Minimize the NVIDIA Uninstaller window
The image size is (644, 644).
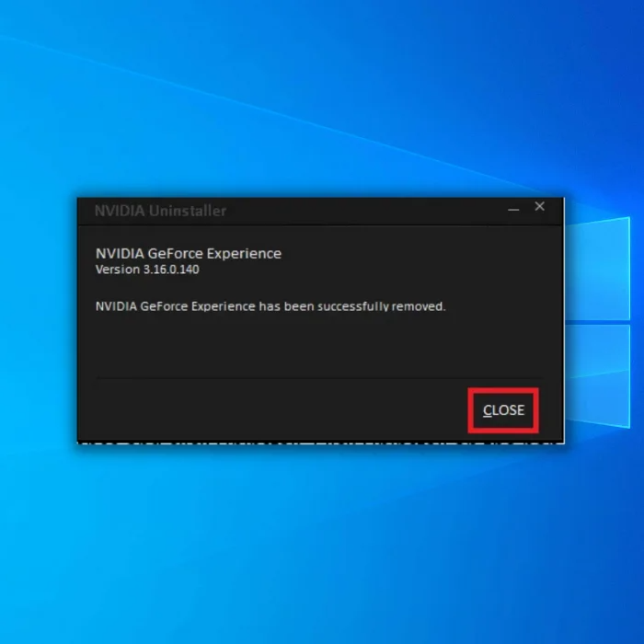pos(513,210)
